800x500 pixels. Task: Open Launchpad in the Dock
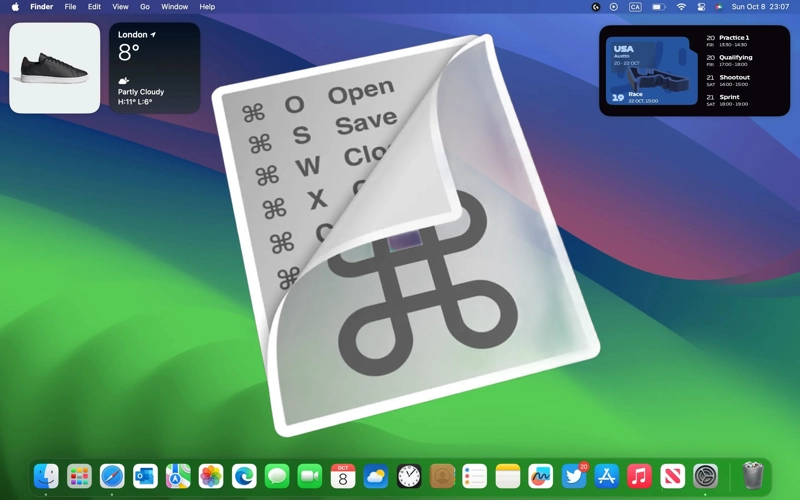point(79,476)
